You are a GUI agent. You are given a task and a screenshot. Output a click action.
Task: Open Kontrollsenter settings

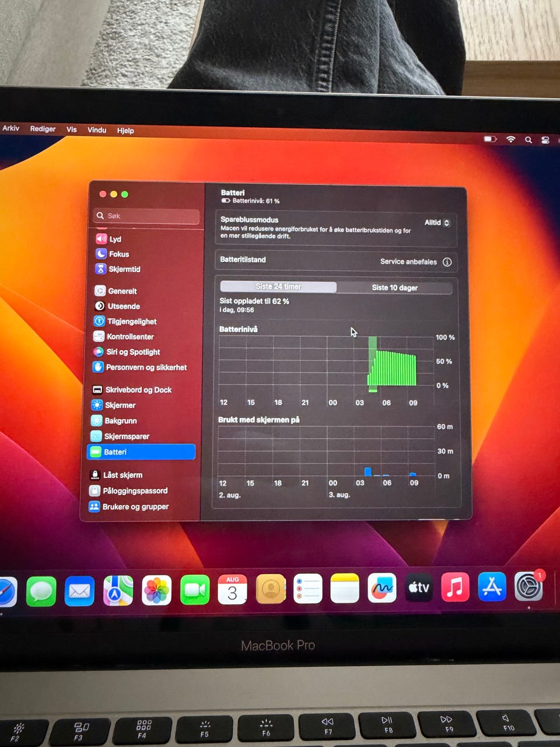pos(123,336)
